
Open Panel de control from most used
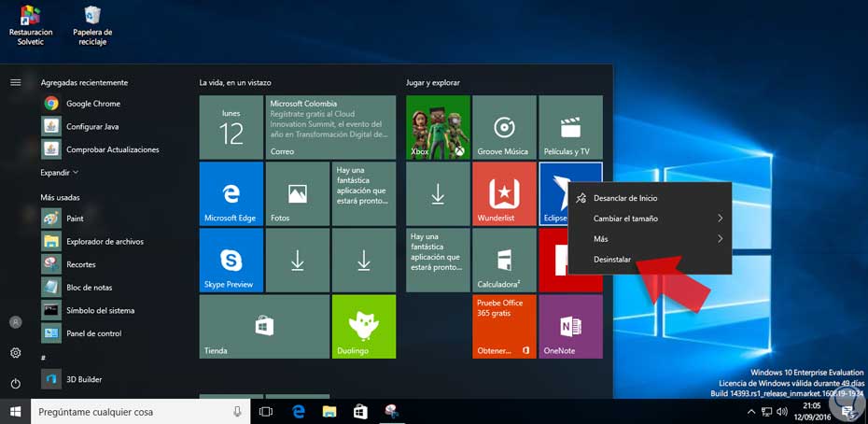91,333
